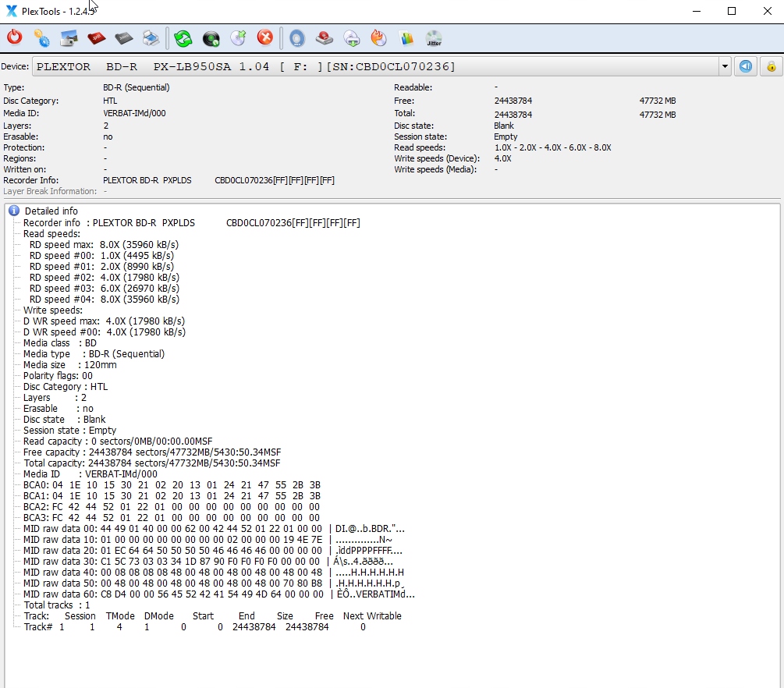Image resolution: width=784 pixels, height=688 pixels.
Task: Click the red disc drive icon
Action: pos(325,38)
